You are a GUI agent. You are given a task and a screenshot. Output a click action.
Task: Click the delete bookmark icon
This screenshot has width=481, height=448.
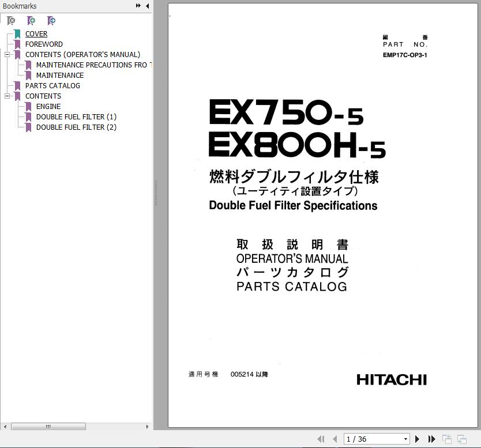(x=11, y=21)
